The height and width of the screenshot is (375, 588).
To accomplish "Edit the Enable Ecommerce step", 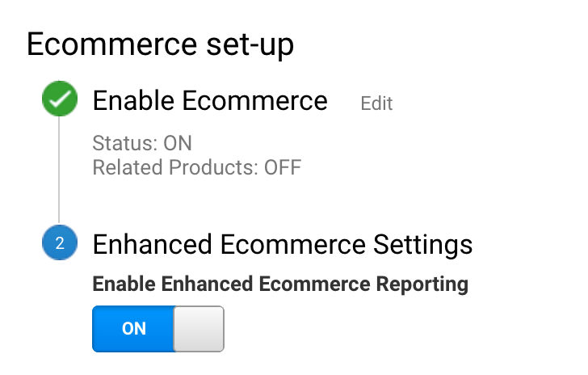I will point(376,103).
